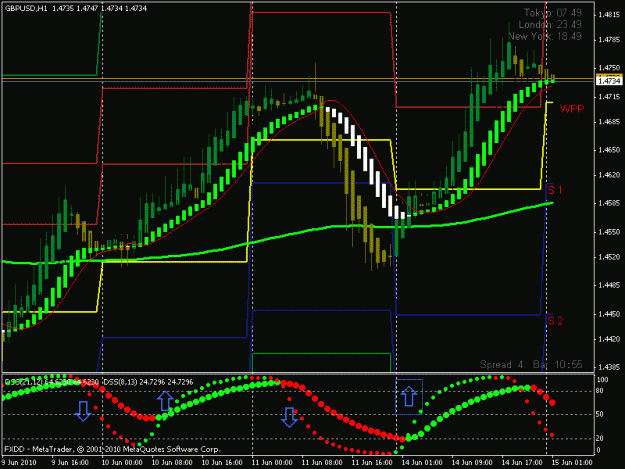Click the 11 Jun 00:00 time label
This screenshot has height=469, width=625.
point(272,463)
